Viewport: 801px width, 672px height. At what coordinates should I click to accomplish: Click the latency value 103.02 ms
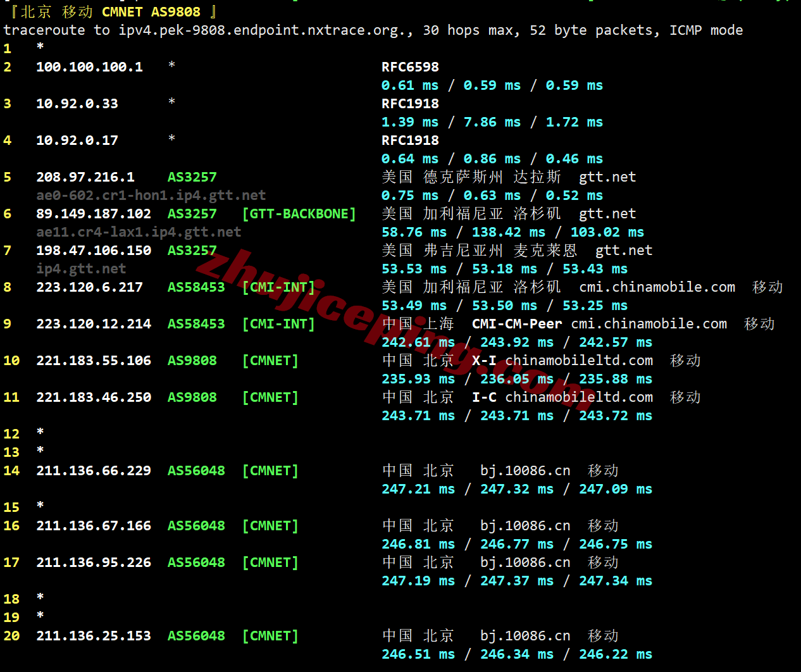tap(607, 232)
